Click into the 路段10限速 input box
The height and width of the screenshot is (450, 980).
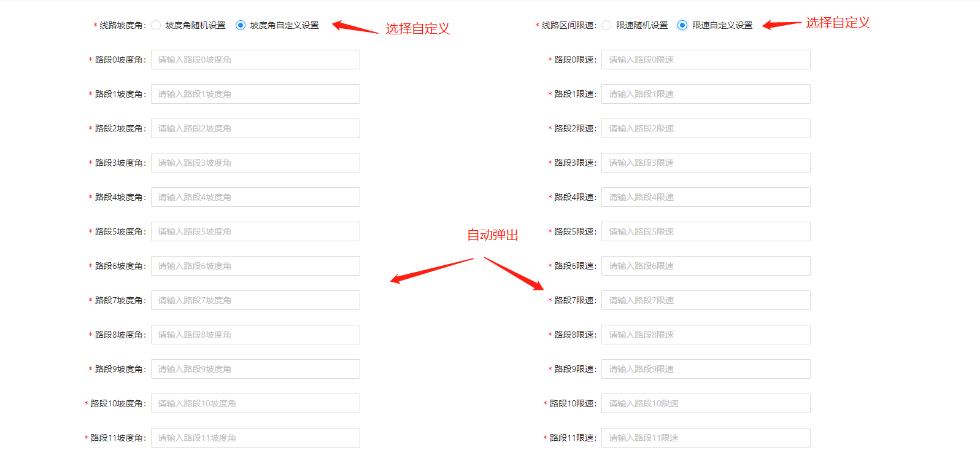[706, 403]
